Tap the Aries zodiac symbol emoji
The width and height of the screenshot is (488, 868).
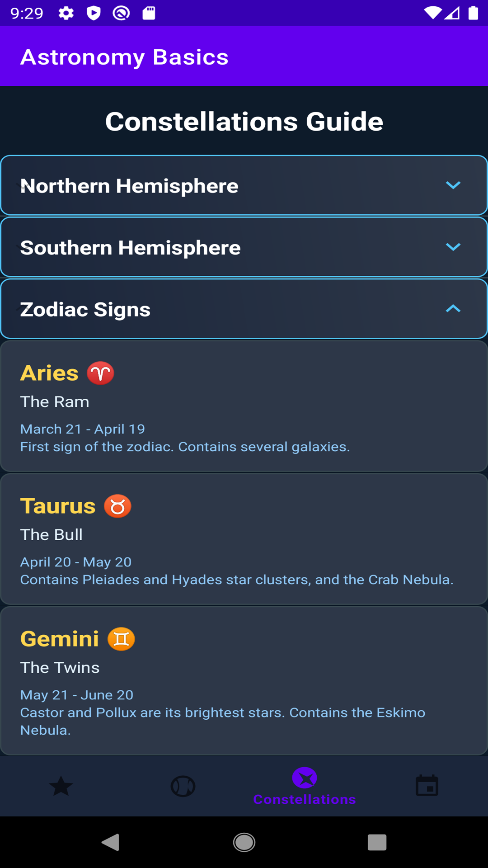point(100,373)
